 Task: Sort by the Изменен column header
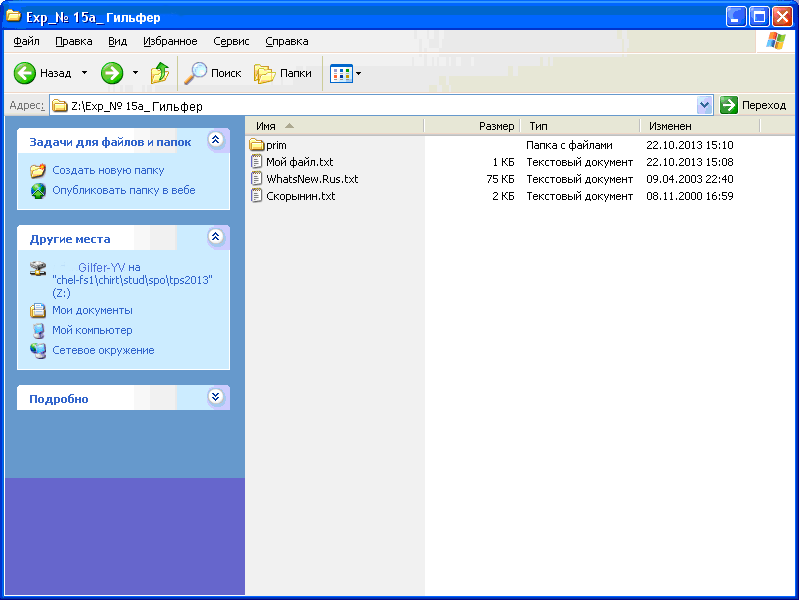tap(700, 126)
